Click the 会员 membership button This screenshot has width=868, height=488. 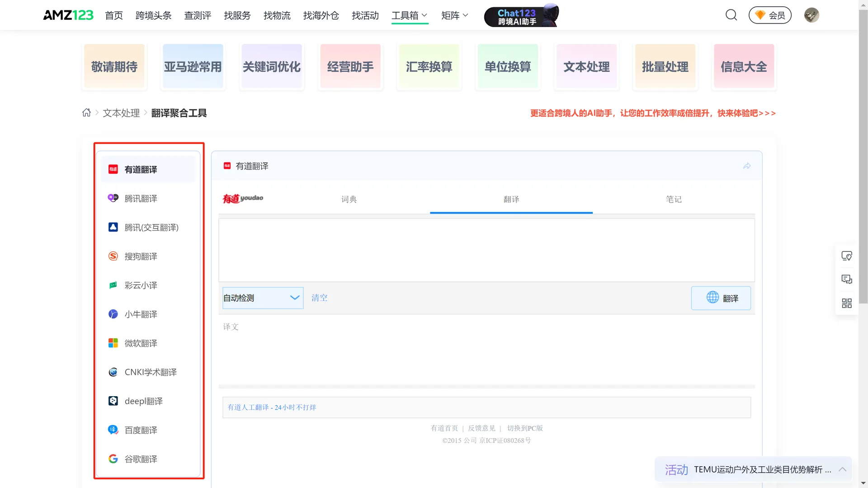[x=770, y=15]
